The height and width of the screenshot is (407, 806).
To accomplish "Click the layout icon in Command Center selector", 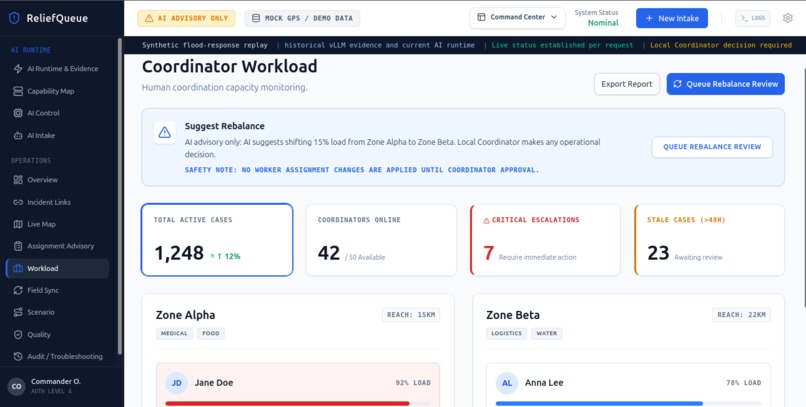I will point(481,17).
